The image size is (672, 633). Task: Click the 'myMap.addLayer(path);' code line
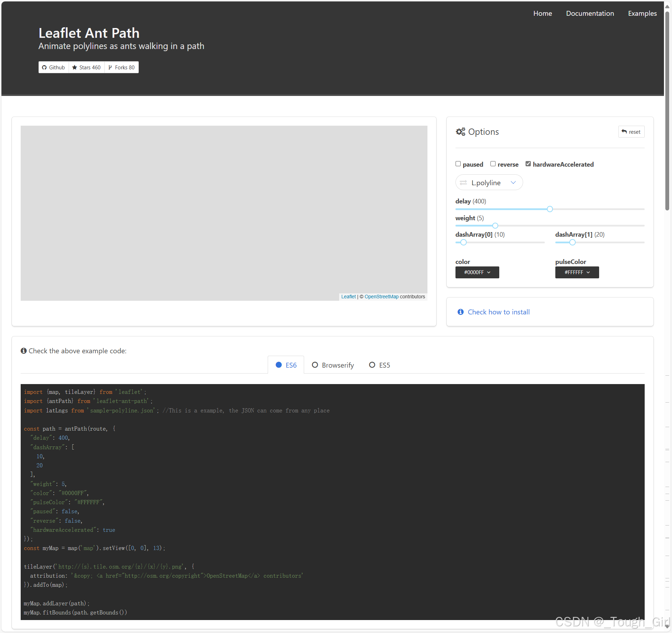57,603
